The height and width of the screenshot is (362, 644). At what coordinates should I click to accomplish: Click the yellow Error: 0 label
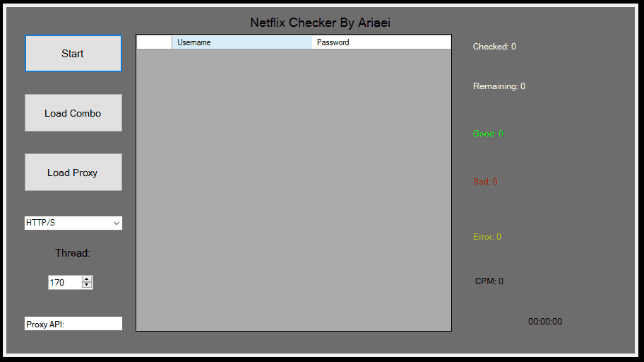point(487,237)
